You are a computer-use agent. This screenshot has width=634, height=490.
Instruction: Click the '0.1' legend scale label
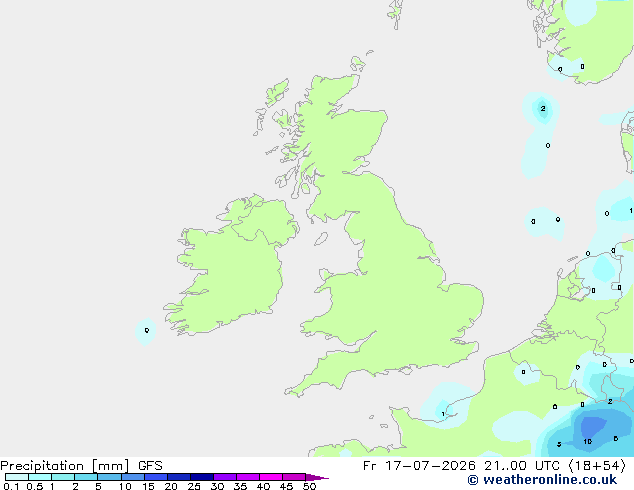(11, 486)
